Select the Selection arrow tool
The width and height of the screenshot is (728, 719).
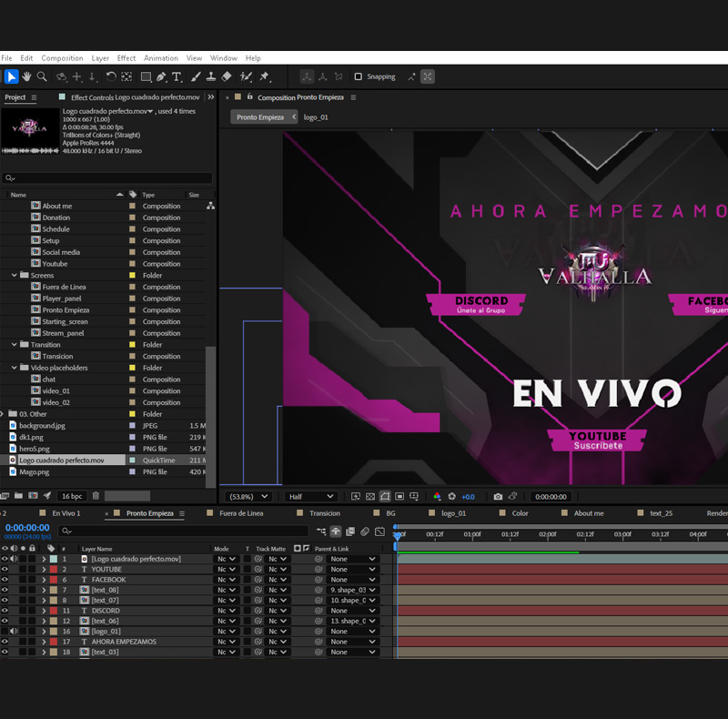tap(12, 76)
